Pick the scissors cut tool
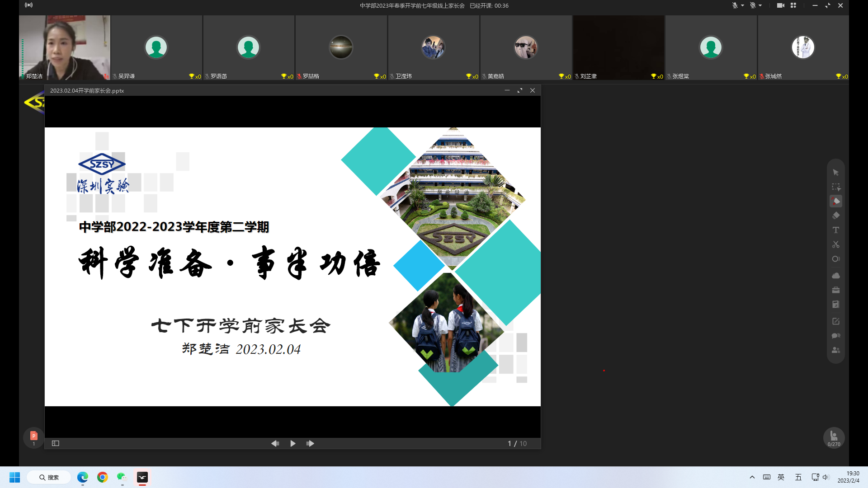 click(x=835, y=244)
